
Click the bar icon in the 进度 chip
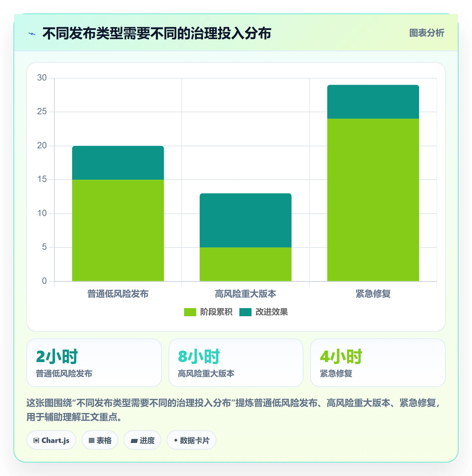(x=134, y=441)
